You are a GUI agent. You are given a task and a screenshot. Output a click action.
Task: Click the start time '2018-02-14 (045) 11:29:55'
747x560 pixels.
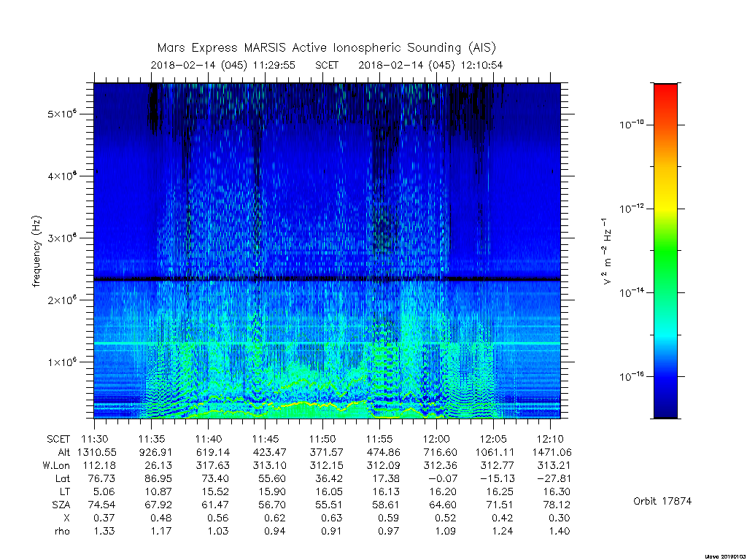[223, 65]
